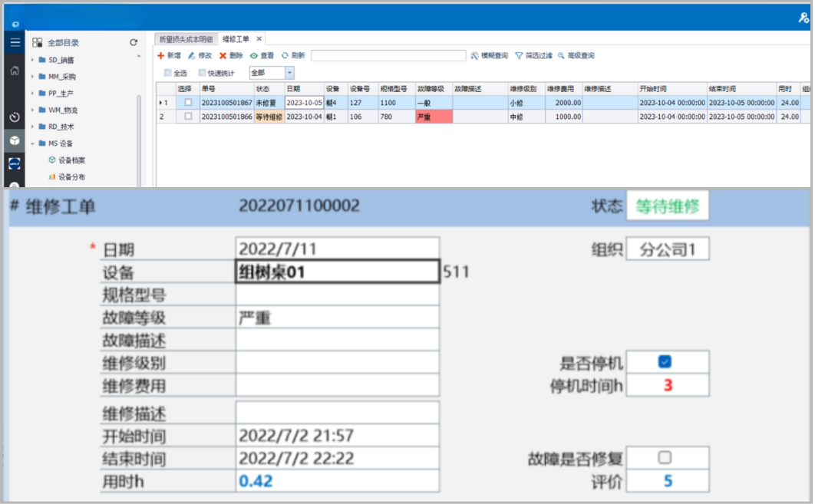Open the 全部 filter dropdown
815x504 pixels.
(289, 73)
